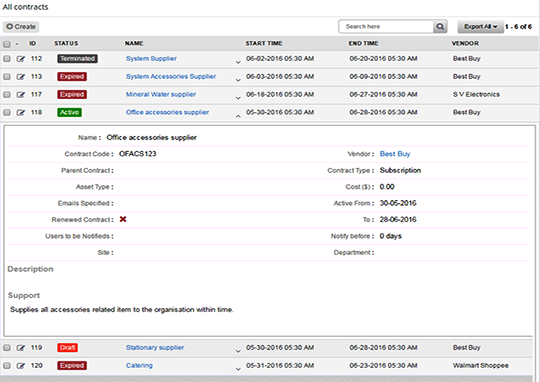The image size is (540, 382).
Task: Click Subscription contract type value
Action: (400, 171)
